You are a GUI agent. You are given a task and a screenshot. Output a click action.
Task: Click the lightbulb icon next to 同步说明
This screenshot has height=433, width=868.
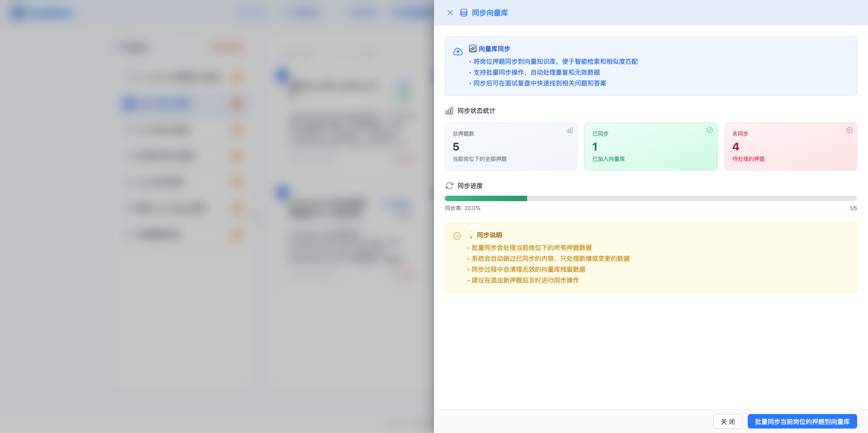point(471,235)
